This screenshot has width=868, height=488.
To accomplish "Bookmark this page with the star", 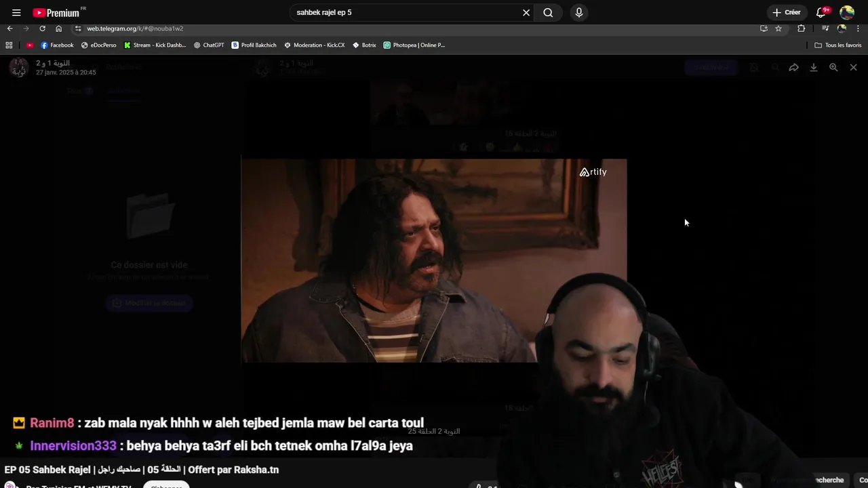I will [778, 28].
